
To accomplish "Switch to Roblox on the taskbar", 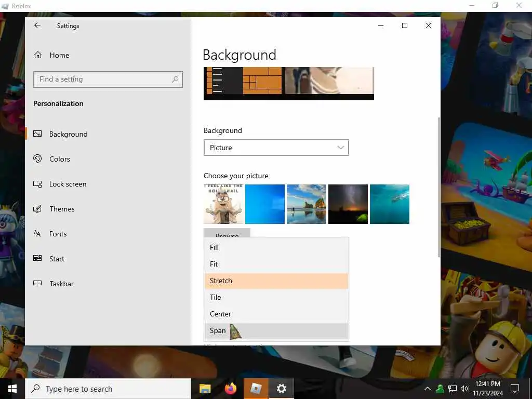I will [x=256, y=389].
